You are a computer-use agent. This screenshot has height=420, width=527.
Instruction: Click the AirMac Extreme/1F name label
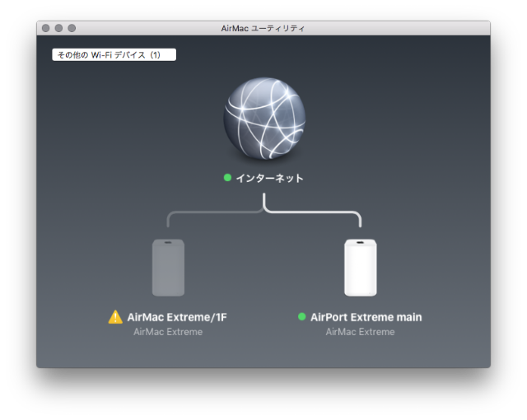tap(177, 317)
